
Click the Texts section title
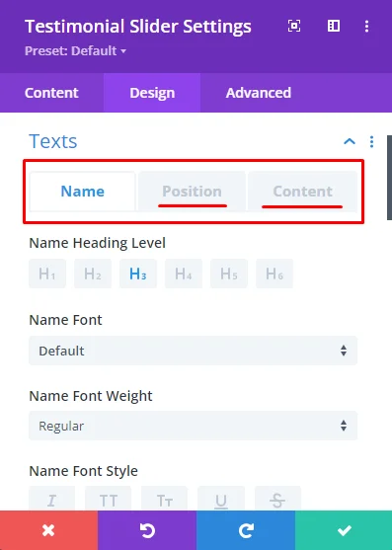click(53, 141)
